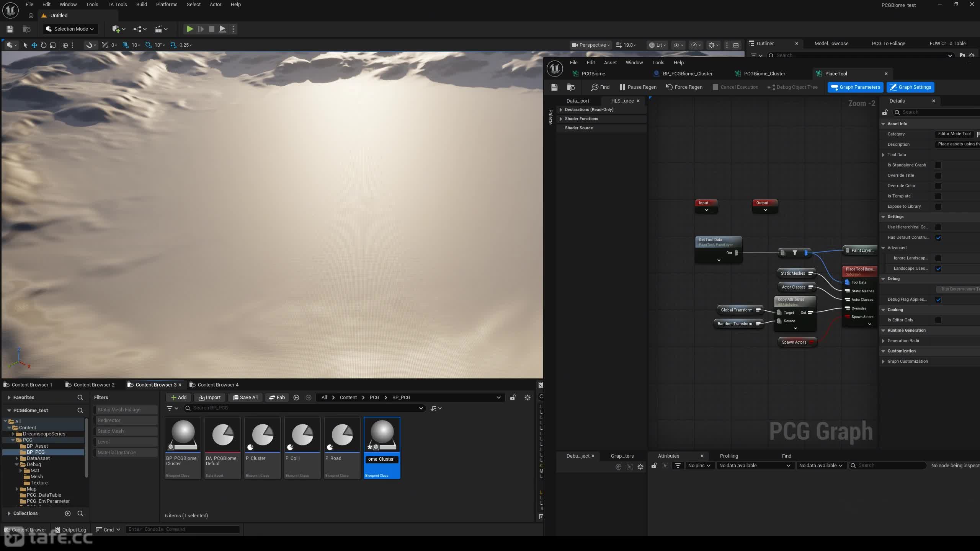Toggle Is Editor Only checkbox
The height and width of the screenshot is (551, 980).
tap(938, 320)
